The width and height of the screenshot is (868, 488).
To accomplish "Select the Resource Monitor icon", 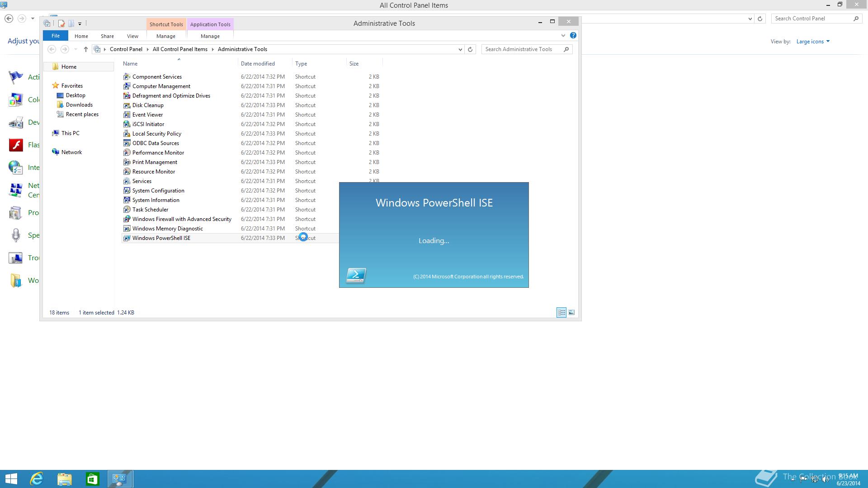I will 127,172.
